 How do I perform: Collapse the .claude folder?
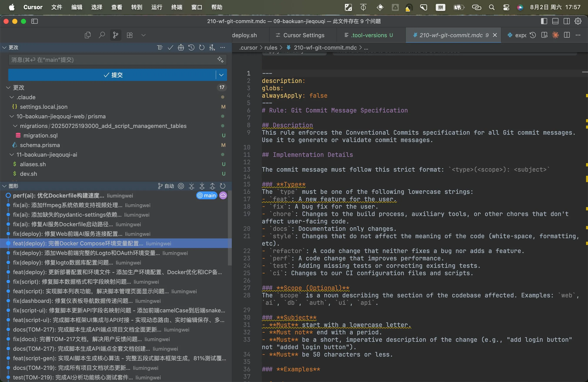pos(12,97)
